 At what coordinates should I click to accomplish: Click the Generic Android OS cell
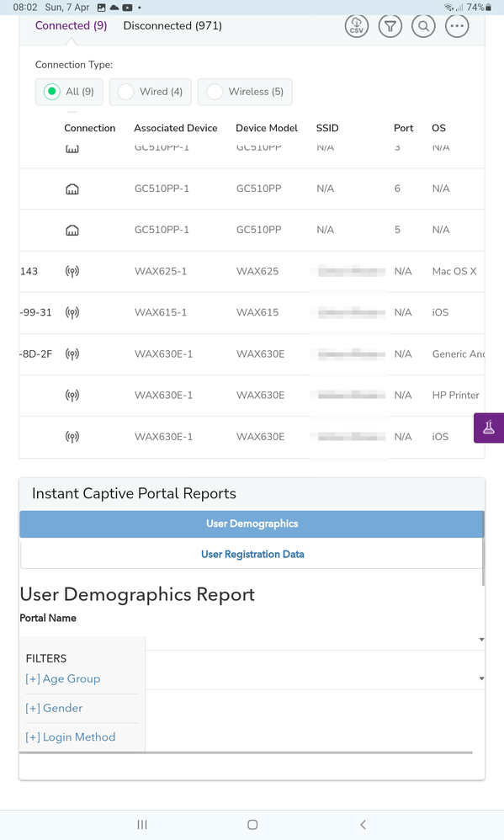pos(459,354)
